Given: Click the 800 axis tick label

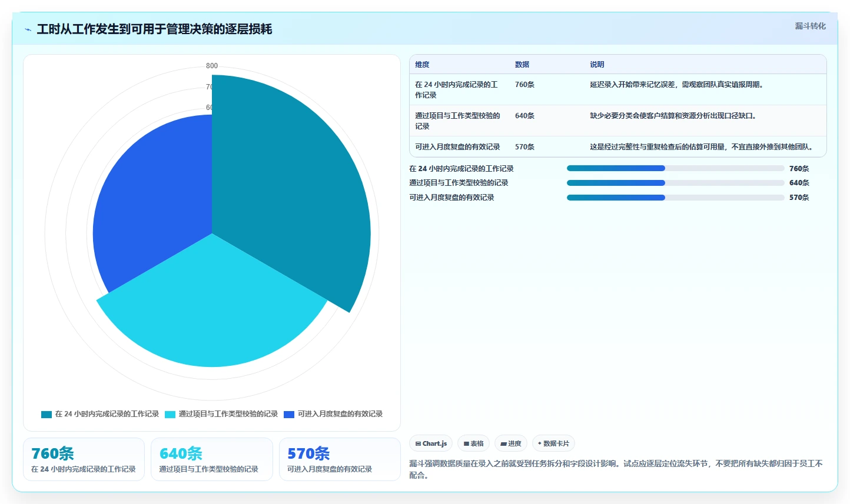Looking at the screenshot, I should pos(212,66).
